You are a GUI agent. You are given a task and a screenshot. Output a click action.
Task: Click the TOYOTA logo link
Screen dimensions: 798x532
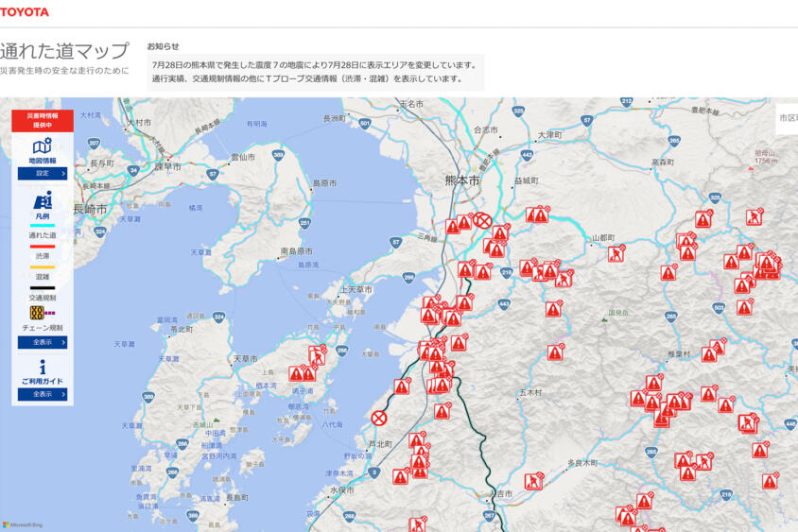(x=24, y=11)
